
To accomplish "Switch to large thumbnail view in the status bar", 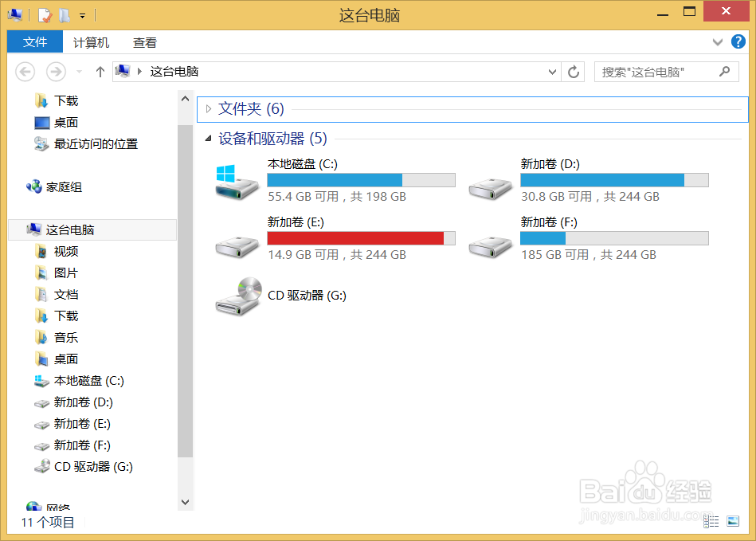I will pos(731,522).
